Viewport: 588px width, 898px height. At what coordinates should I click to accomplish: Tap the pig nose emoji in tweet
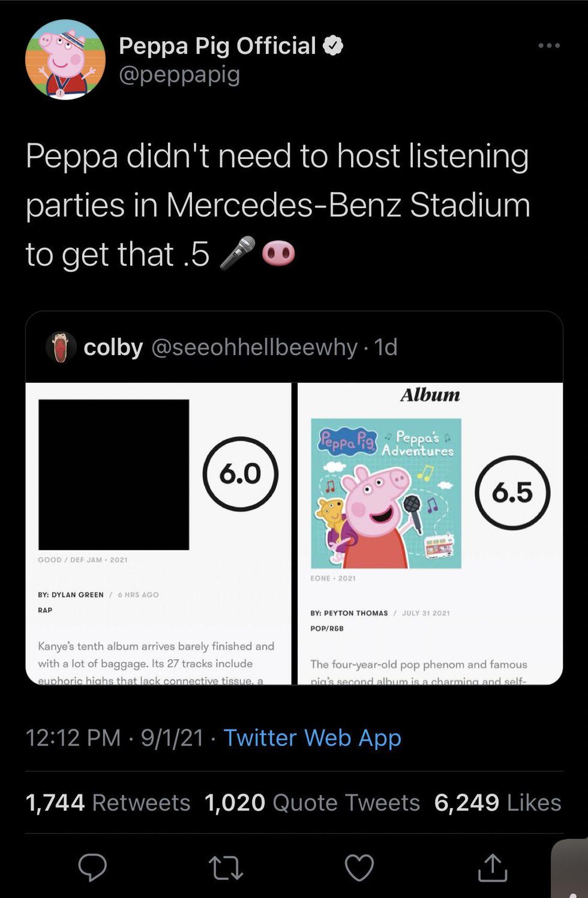coord(278,253)
